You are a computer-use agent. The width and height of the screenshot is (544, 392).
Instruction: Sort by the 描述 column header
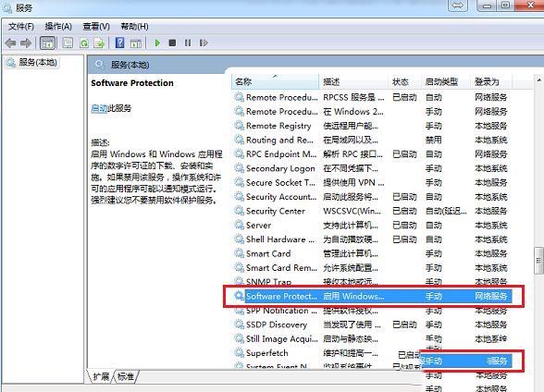pos(353,81)
